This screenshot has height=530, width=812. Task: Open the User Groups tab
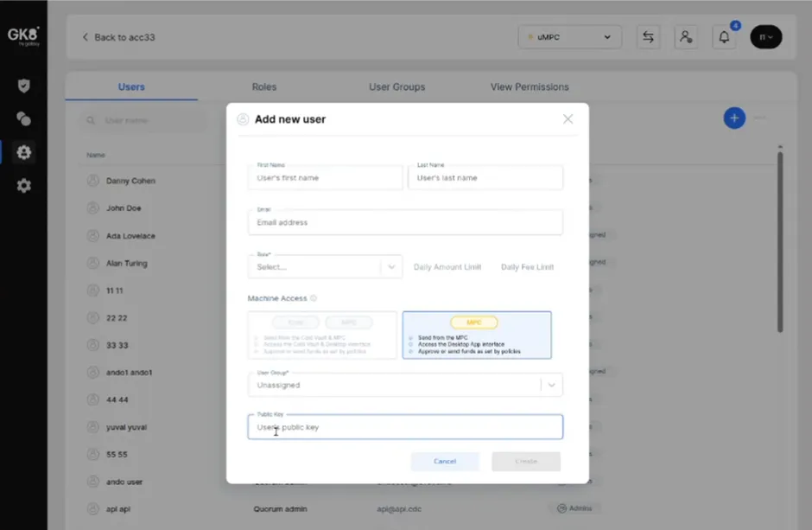397,87
